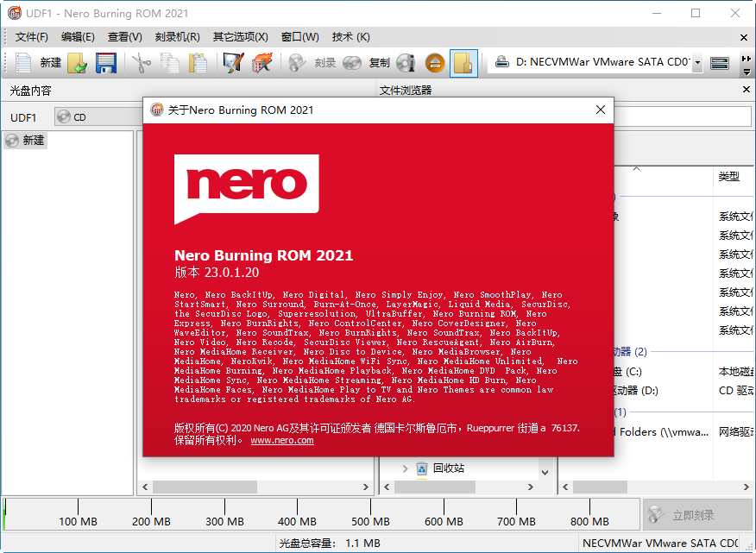The height and width of the screenshot is (553, 756).
Task: Click file list horizontal scroll right arrow
Action: [746, 487]
